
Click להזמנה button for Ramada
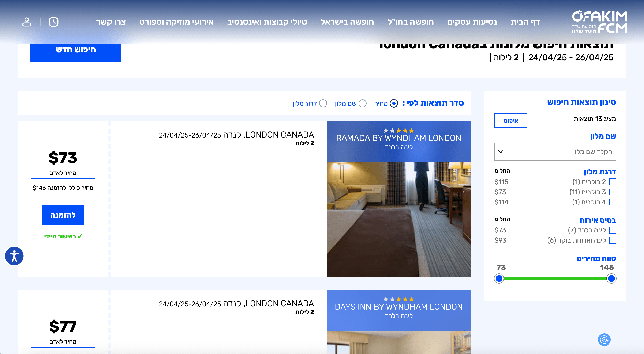(x=63, y=215)
